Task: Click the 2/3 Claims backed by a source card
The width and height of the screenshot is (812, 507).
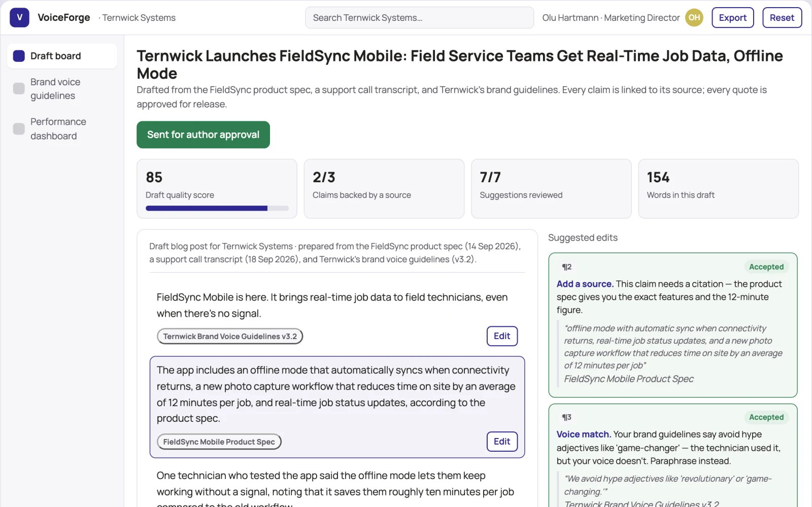Action: point(384,189)
